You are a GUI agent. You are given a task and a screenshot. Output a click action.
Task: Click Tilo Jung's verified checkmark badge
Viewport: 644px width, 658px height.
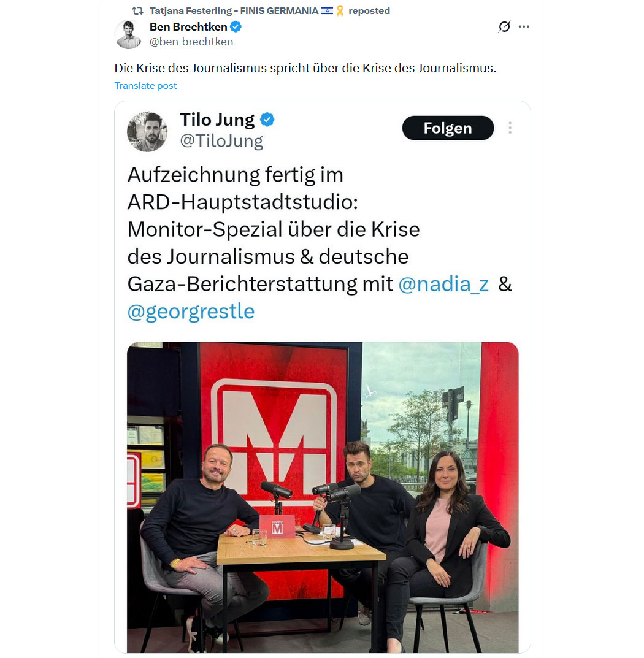[x=267, y=120]
